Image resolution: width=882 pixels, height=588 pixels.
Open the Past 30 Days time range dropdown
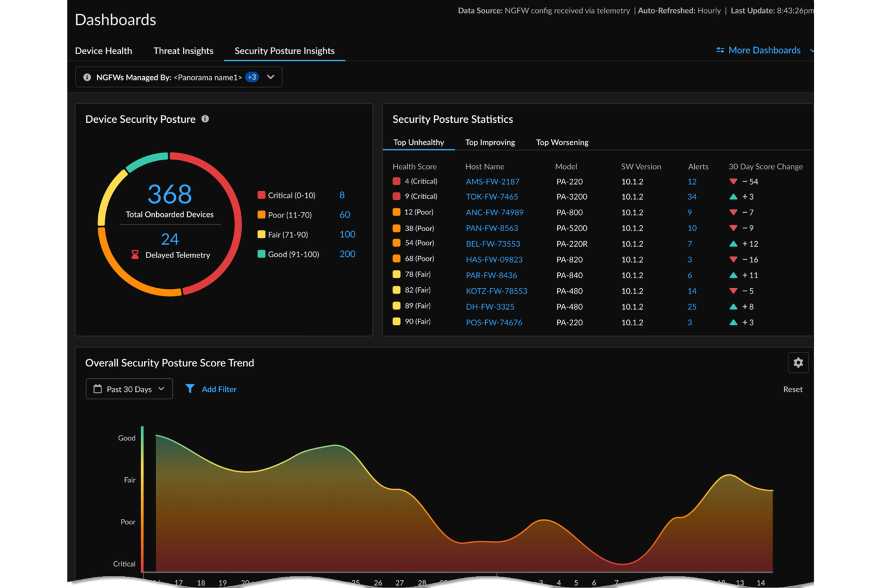(x=161, y=388)
